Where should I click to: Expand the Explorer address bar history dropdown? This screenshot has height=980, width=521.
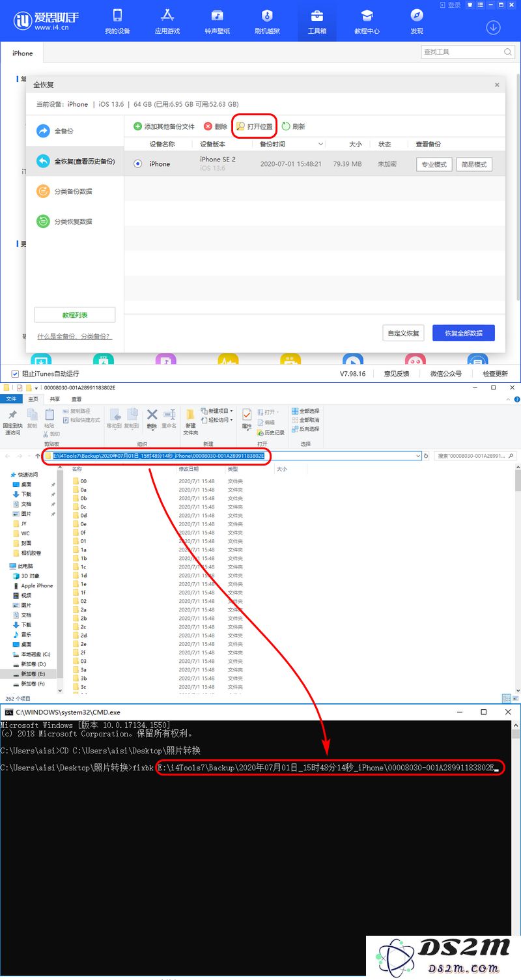point(418,456)
